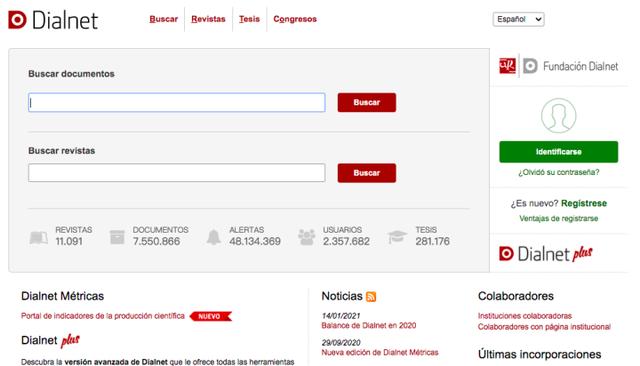
Task: Click the Regístrese link
Action: (584, 203)
